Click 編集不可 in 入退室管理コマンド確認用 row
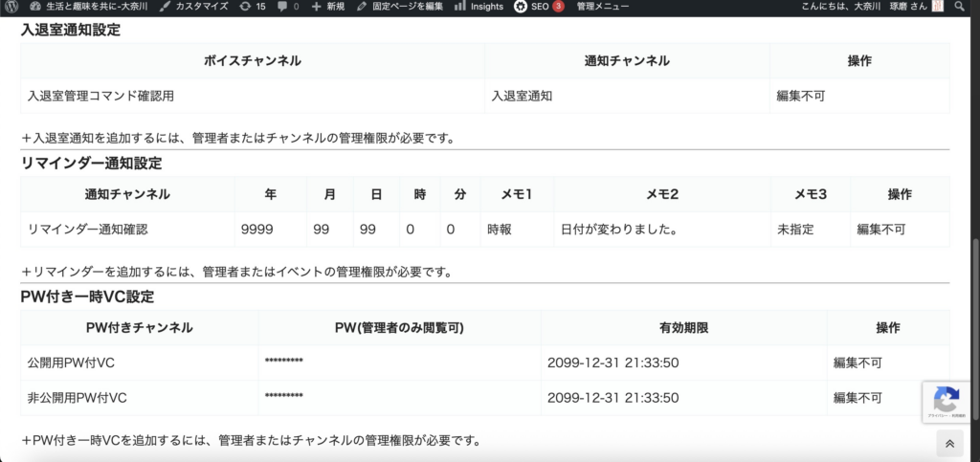This screenshot has height=462, width=980. point(801,96)
